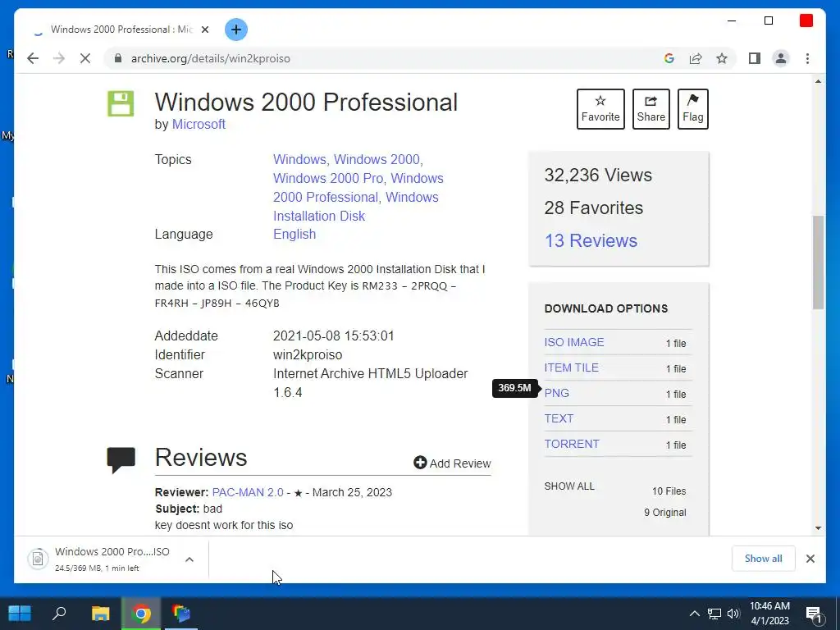The width and height of the screenshot is (840, 630).
Task: Close the Windows 2000 Professional tab
Action: tap(204, 30)
